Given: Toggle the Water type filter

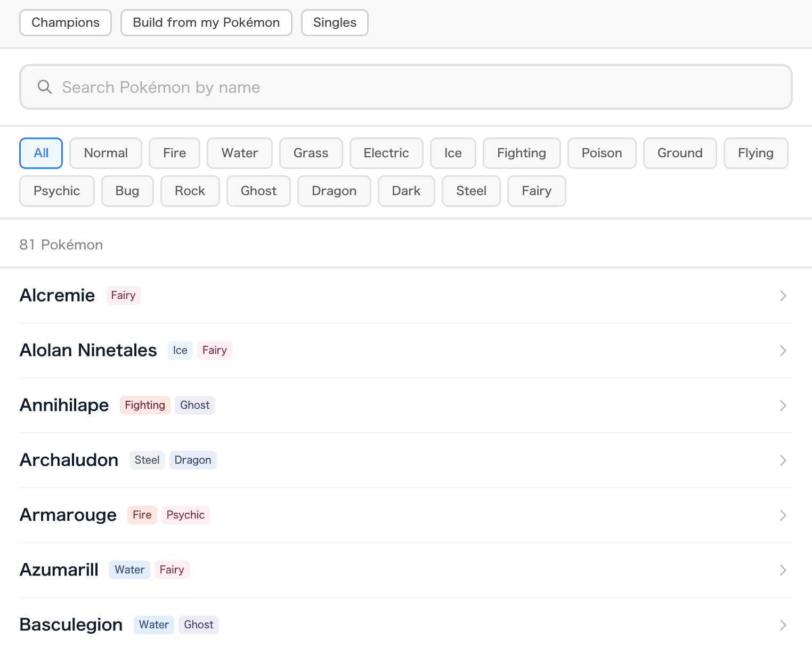Looking at the screenshot, I should 240,153.
